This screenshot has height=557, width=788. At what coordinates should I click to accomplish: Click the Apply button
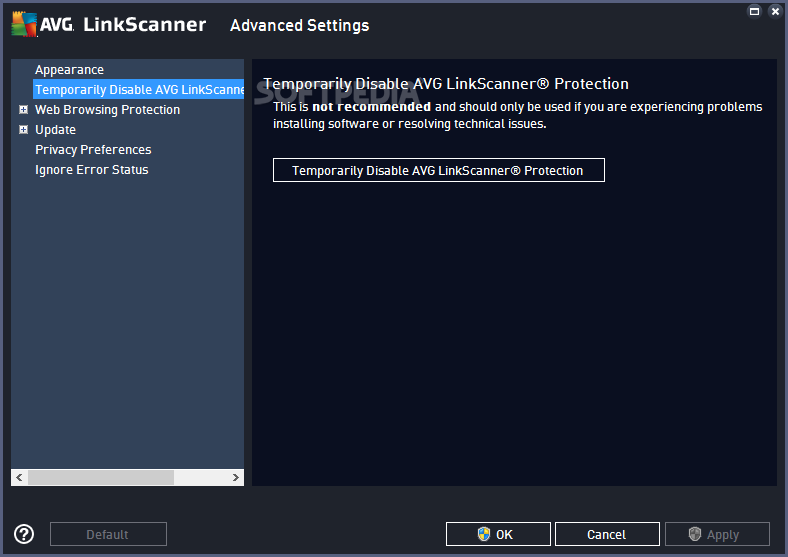pyautogui.click(x=717, y=534)
